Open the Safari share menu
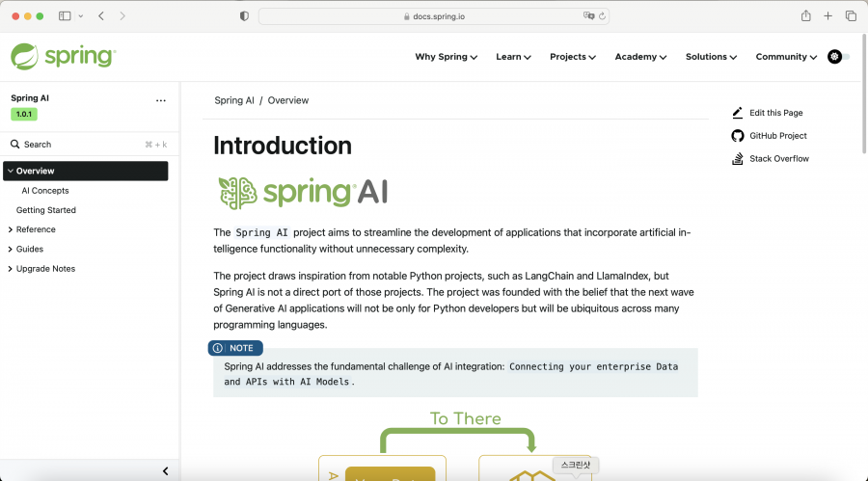Screen dimensions: 868x481 point(806,16)
